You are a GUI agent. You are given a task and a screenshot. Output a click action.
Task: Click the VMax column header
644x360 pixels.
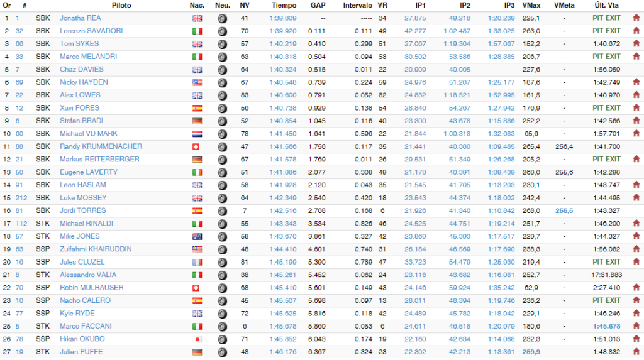tap(531, 5)
